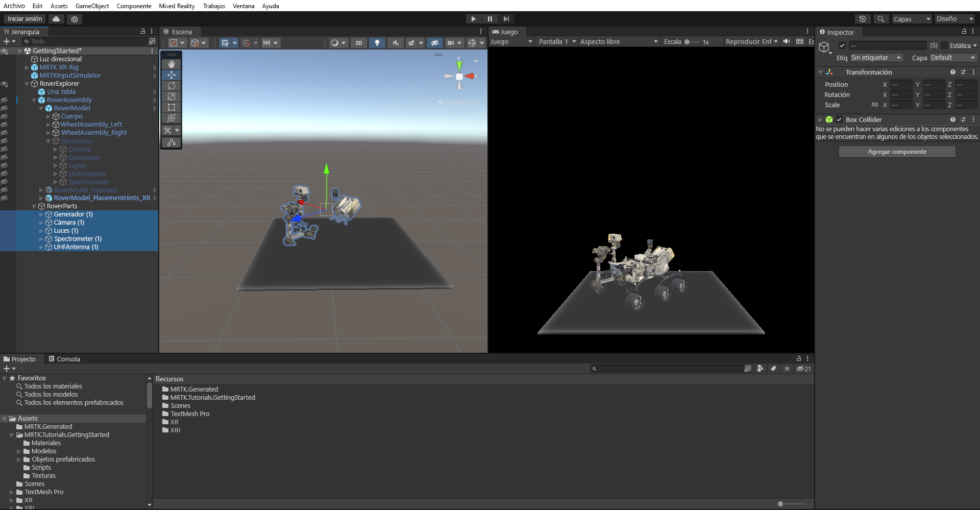Open the Archivo menu
Image resolution: width=980 pixels, height=510 pixels.
click(14, 6)
